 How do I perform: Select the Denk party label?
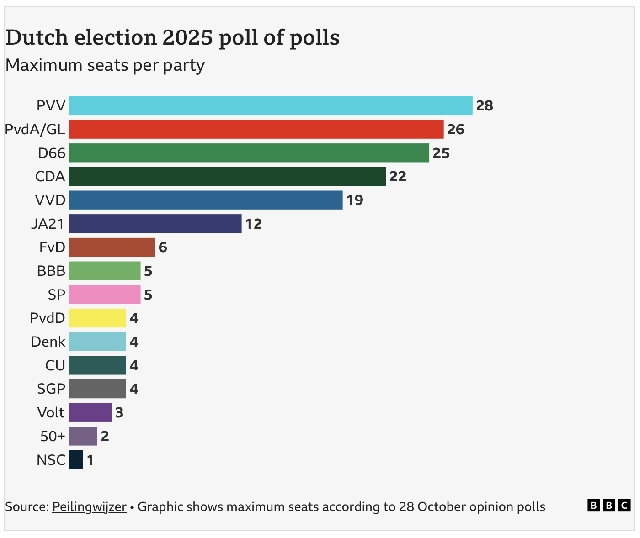pos(47,342)
